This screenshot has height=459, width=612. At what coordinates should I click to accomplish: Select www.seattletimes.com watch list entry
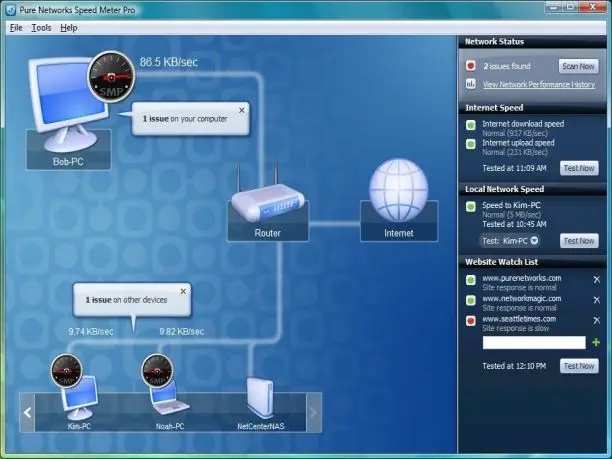[x=519, y=319]
